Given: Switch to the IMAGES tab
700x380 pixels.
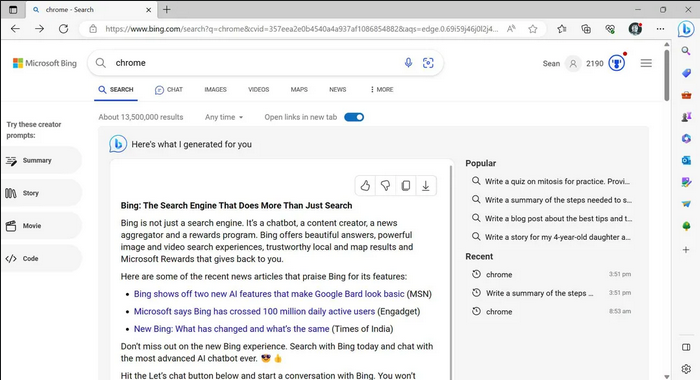Looking at the screenshot, I should [216, 89].
